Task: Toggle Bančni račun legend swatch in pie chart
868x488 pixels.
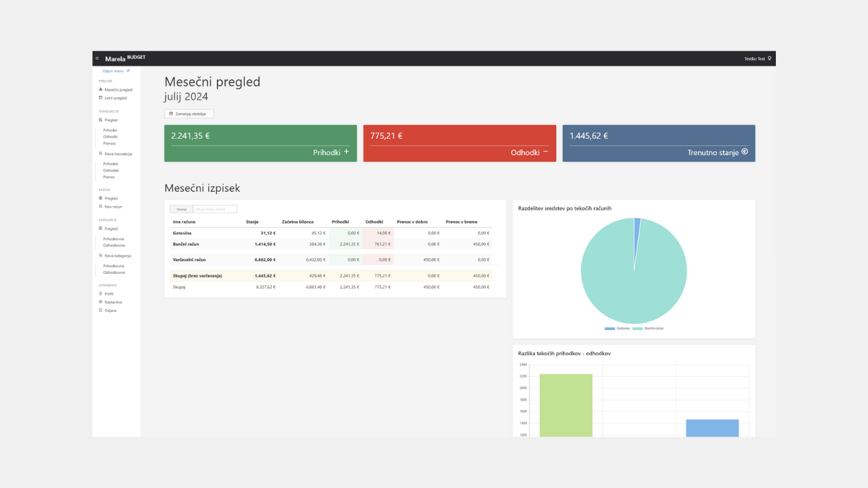Action: (637, 328)
